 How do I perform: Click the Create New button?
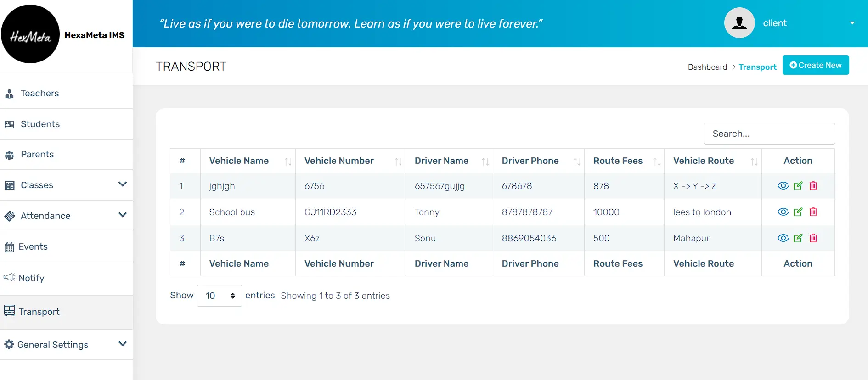(815, 65)
